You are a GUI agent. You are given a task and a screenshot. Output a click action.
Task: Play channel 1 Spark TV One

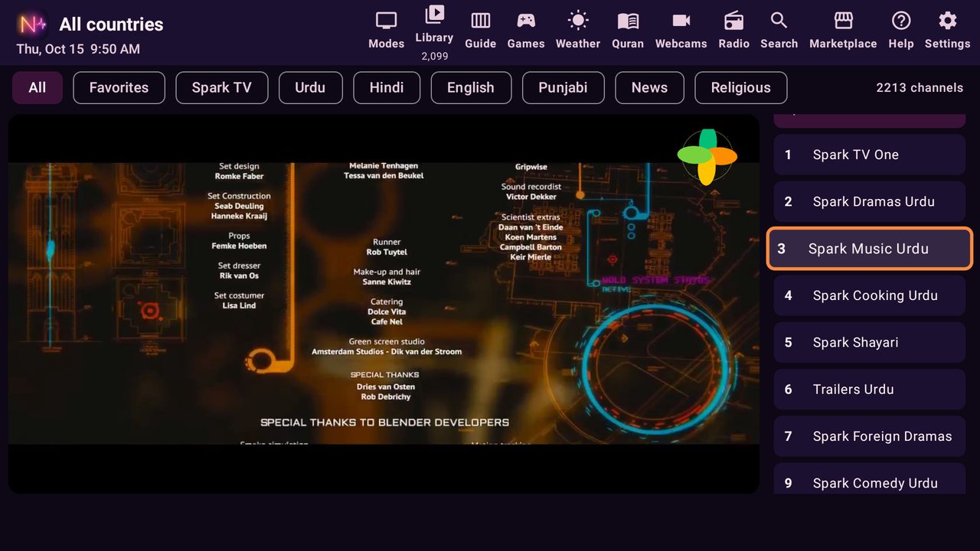[x=870, y=155]
